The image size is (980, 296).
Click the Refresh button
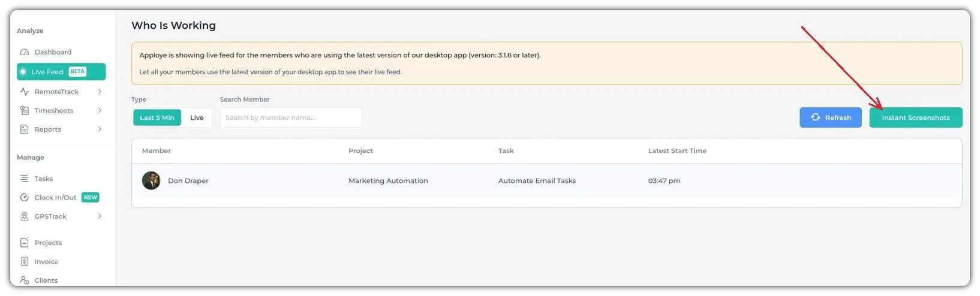point(830,117)
